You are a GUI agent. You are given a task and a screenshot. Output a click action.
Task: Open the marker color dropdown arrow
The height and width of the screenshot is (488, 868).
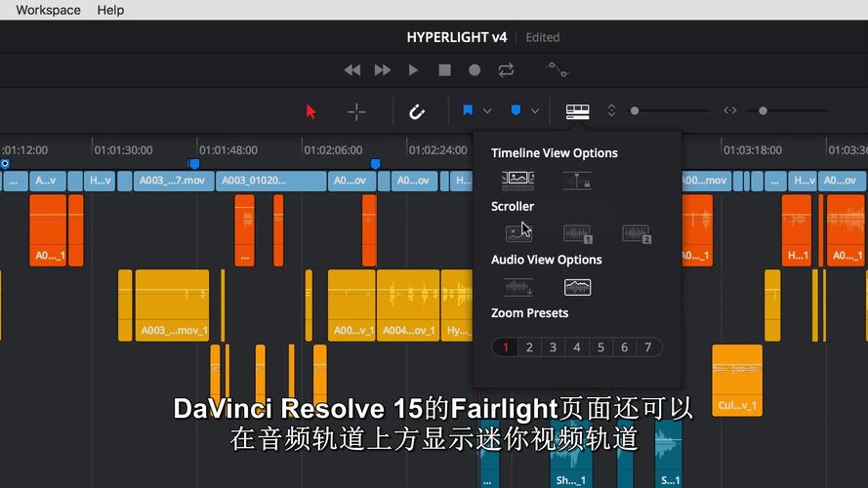535,111
